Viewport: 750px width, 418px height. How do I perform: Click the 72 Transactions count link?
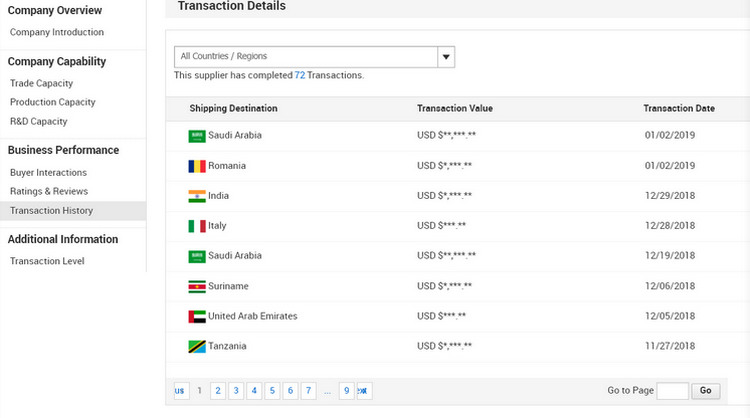[x=300, y=75]
